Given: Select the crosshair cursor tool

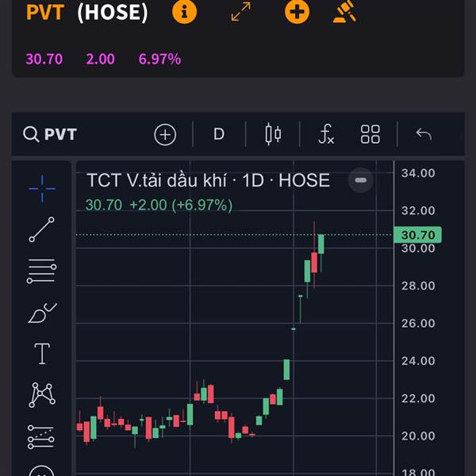Looking at the screenshot, I should click(x=42, y=187).
